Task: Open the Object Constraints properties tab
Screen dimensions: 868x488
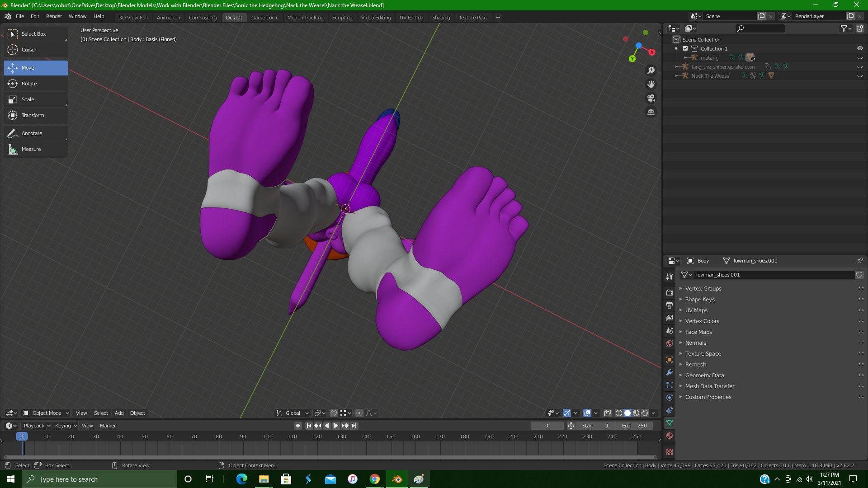Action: pyautogui.click(x=670, y=410)
